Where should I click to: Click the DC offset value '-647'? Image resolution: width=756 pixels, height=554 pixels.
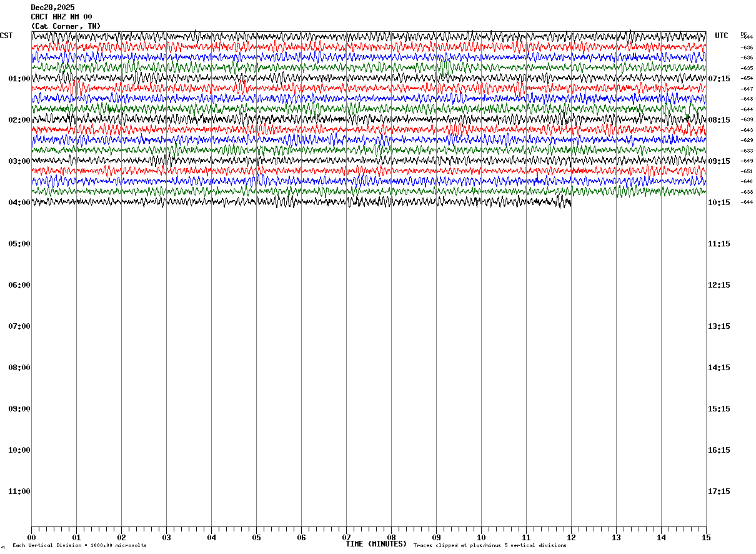(747, 89)
